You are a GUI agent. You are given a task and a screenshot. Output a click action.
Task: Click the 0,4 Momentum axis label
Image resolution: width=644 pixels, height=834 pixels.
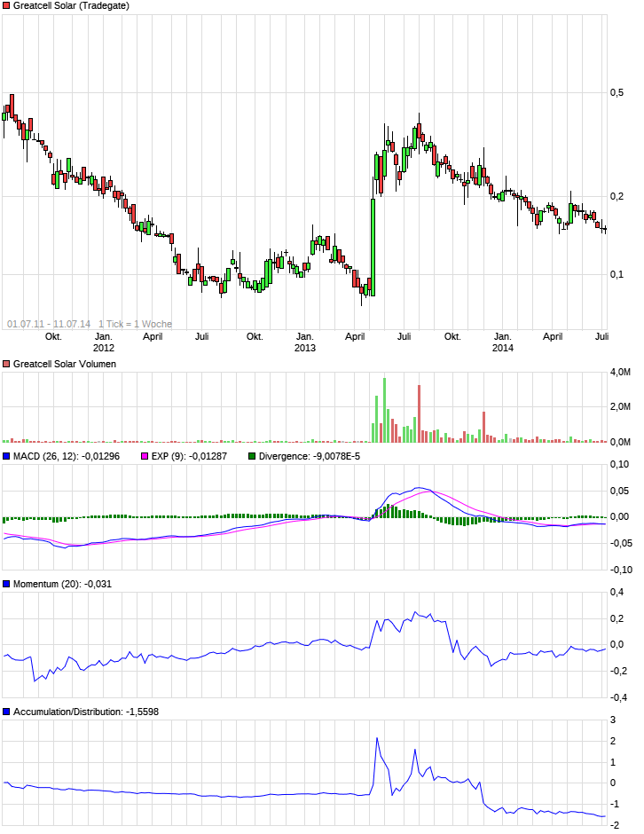tap(617, 592)
